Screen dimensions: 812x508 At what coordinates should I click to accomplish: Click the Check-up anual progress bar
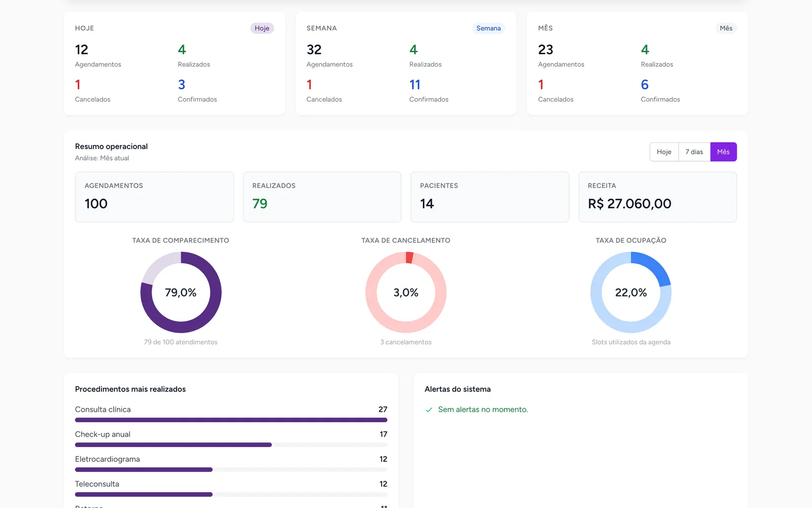click(x=231, y=445)
